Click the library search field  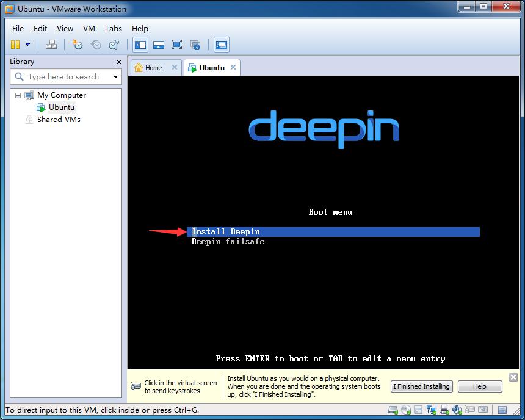point(66,77)
